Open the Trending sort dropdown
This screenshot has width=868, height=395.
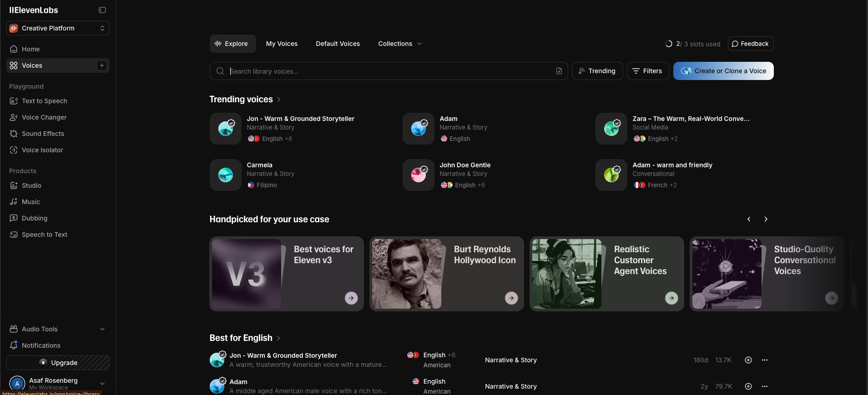[x=597, y=71]
